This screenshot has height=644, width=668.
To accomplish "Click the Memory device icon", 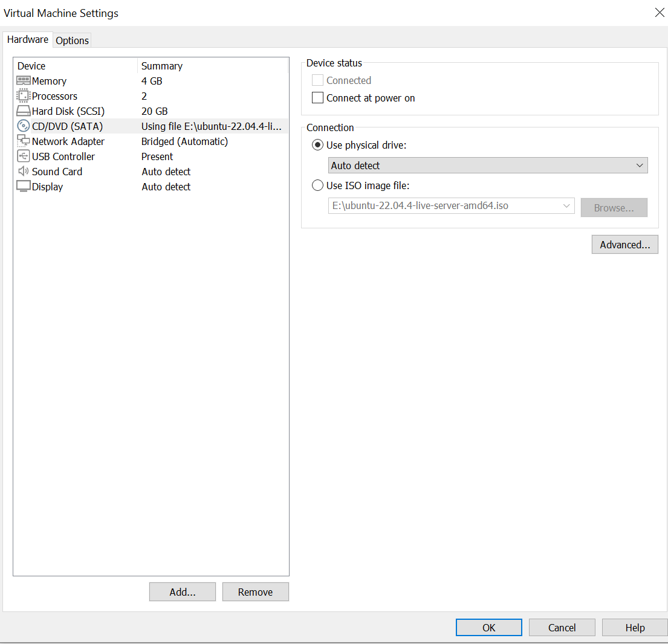I will 24,81.
